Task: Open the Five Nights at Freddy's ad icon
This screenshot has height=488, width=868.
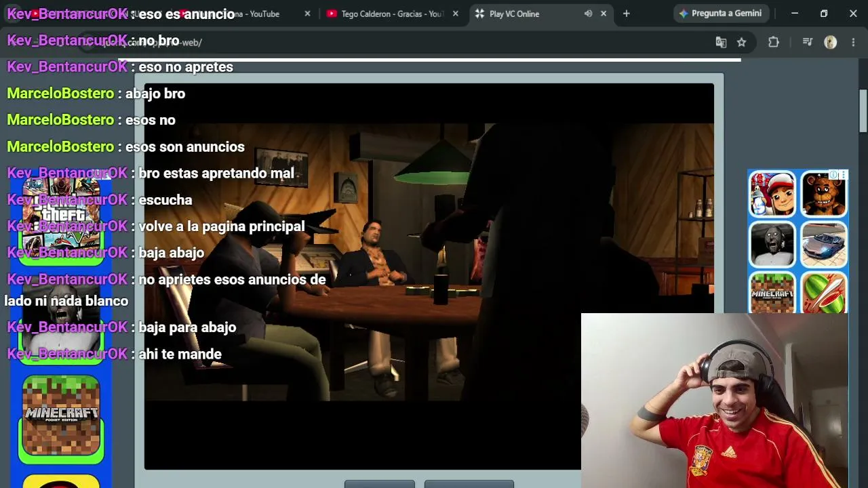Action: 823,193
